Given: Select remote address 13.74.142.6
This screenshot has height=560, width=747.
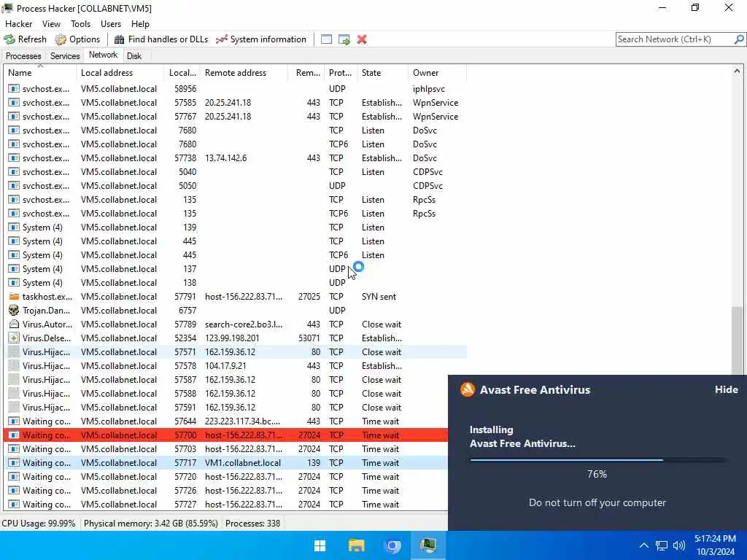Looking at the screenshot, I should click(x=226, y=158).
